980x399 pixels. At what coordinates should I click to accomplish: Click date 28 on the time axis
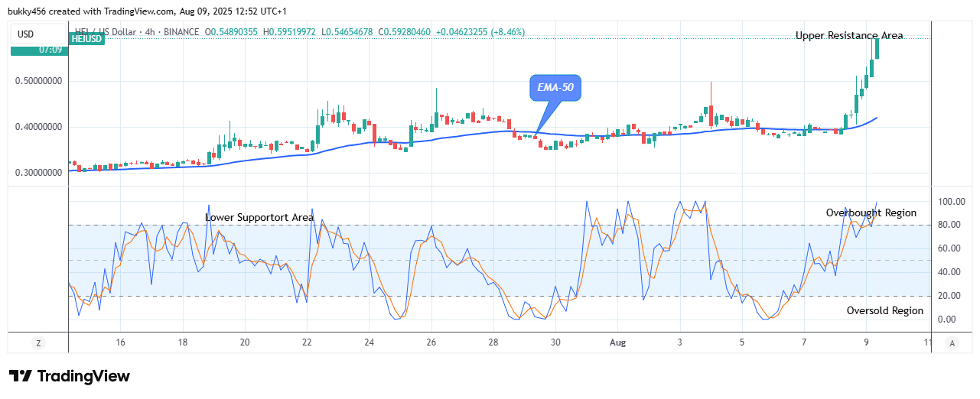[x=493, y=343]
